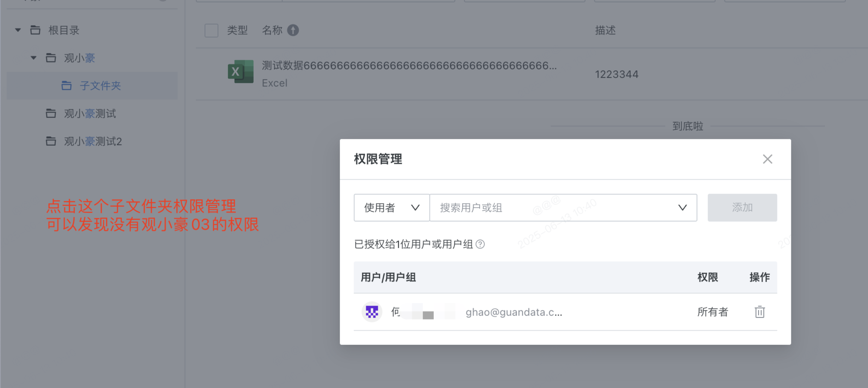
Task: Click the 添加 button
Action: (742, 207)
